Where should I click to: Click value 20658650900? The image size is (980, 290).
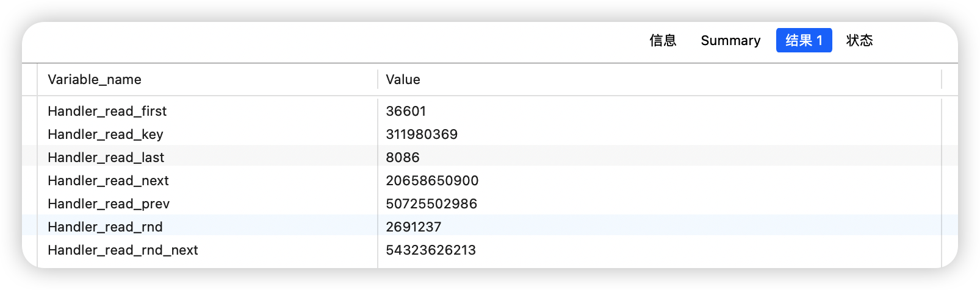432,181
